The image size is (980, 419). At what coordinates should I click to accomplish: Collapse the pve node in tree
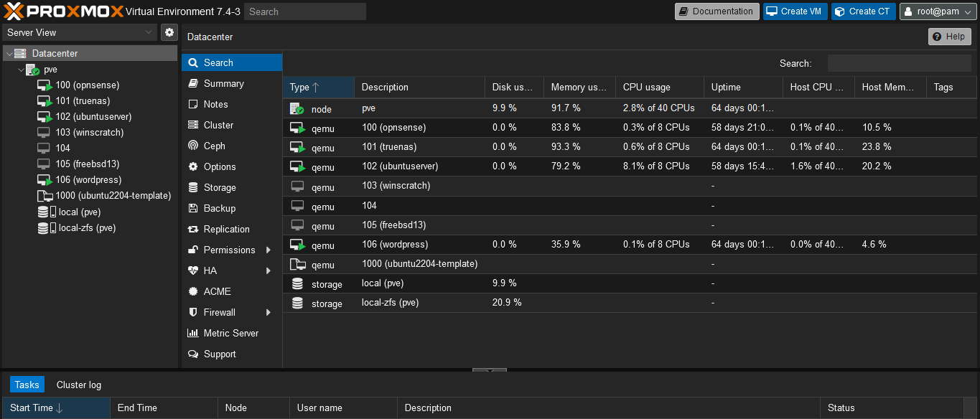(20, 70)
